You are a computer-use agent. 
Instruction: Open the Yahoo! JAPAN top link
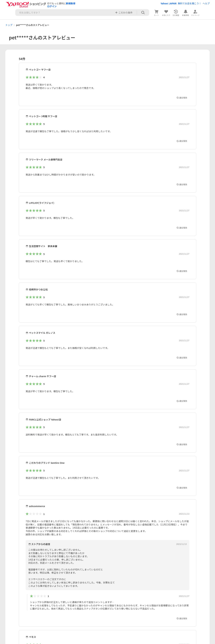[168, 4]
